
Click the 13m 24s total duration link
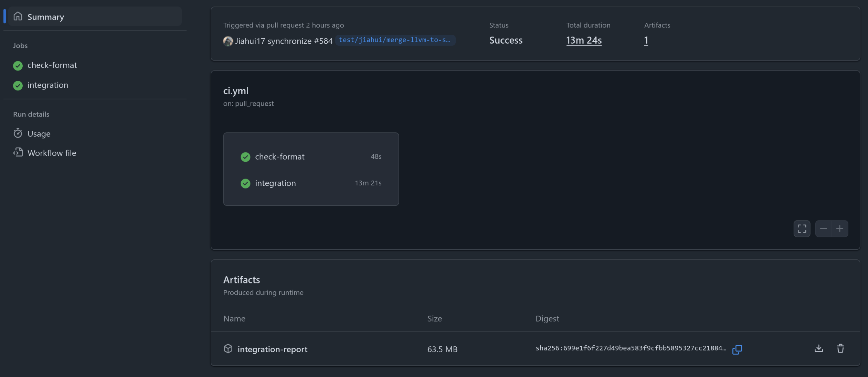click(x=584, y=40)
